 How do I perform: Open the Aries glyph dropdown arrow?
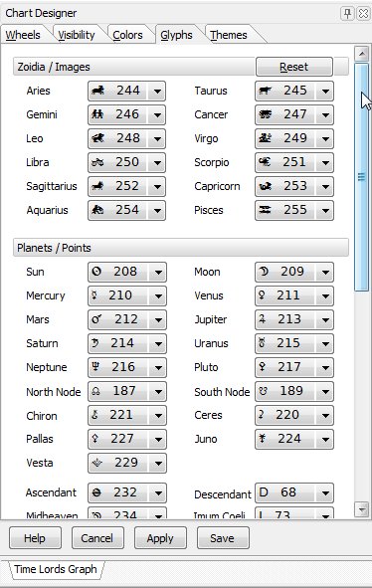(157, 91)
